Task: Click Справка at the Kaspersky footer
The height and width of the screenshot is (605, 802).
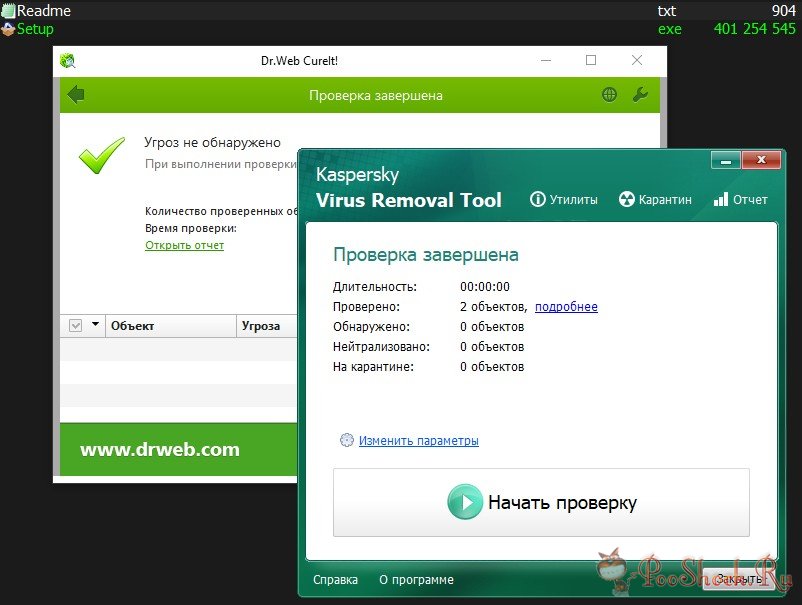Action: [335, 580]
